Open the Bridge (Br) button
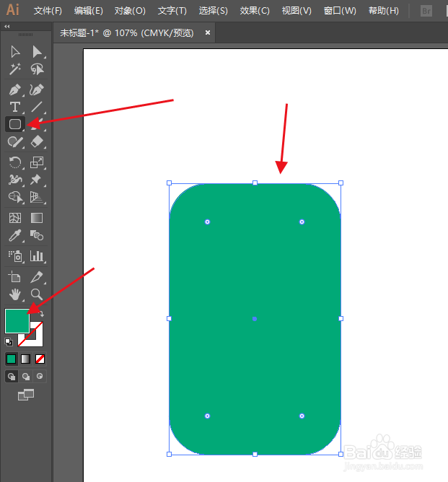 426,11
